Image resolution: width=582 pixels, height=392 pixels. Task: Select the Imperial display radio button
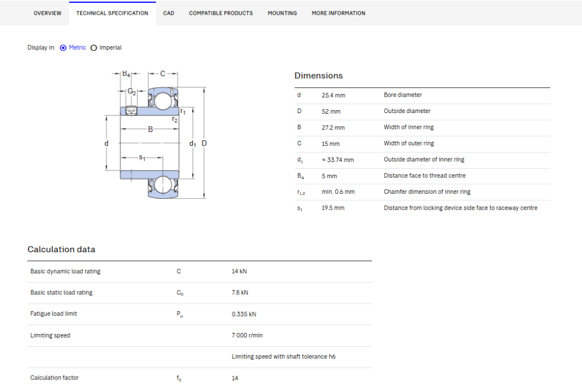(x=94, y=48)
